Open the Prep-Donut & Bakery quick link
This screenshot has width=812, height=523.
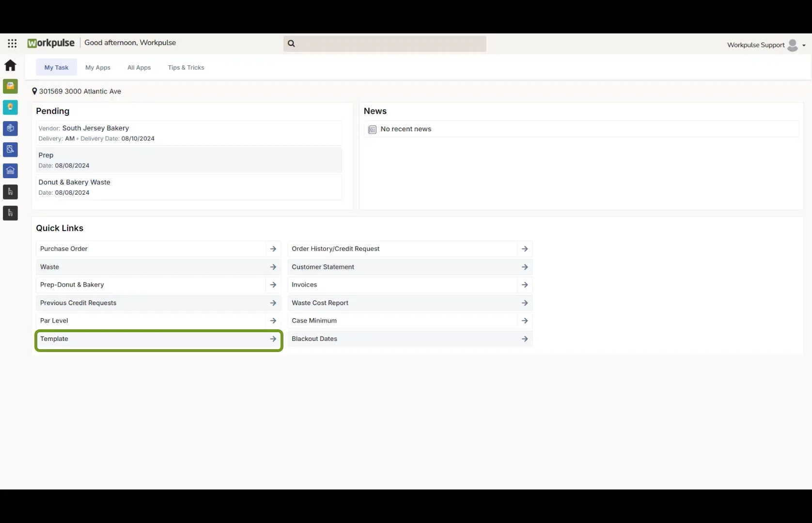[159, 285]
